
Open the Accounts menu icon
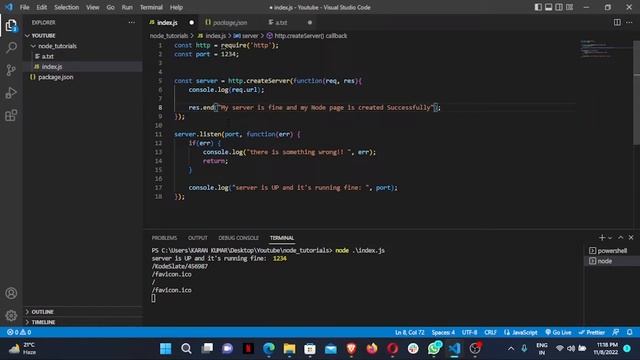click(x=11, y=293)
